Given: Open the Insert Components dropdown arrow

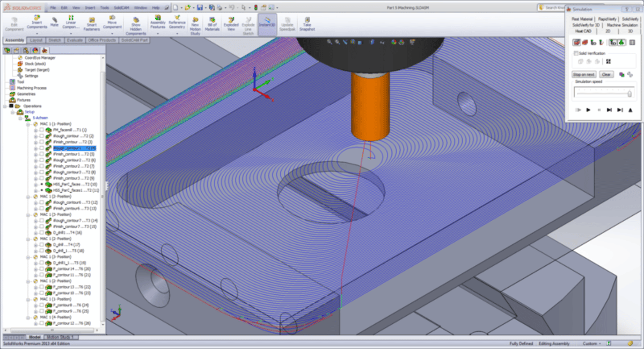Looking at the screenshot, I should coord(36,33).
